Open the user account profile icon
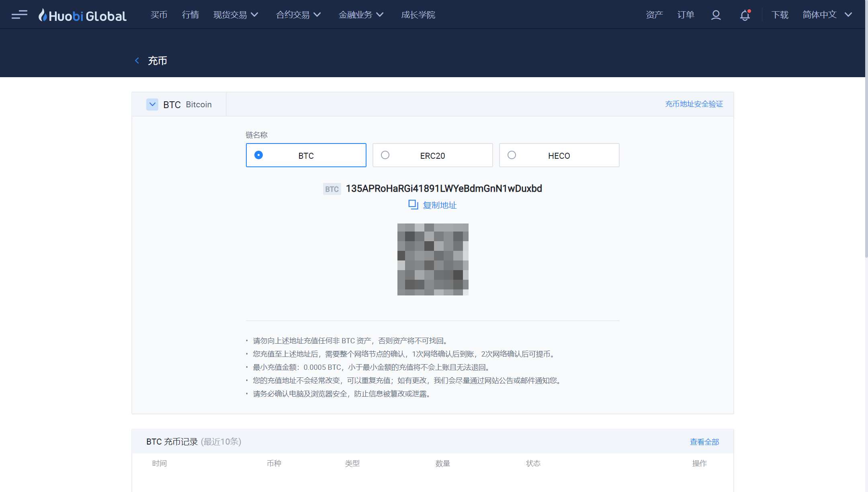 pos(716,15)
